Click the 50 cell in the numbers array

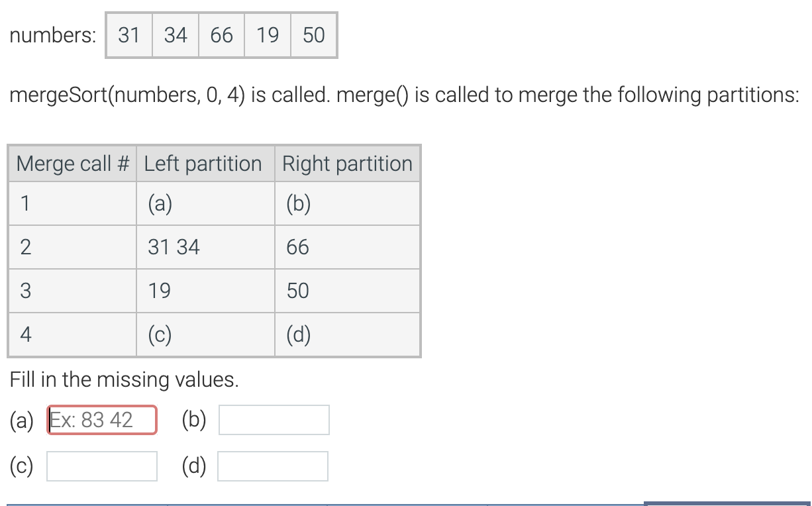313,35
